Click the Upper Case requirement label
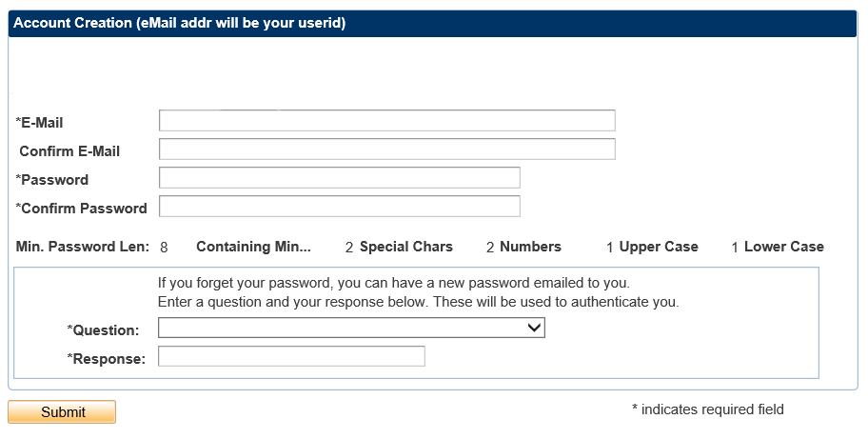 (659, 247)
